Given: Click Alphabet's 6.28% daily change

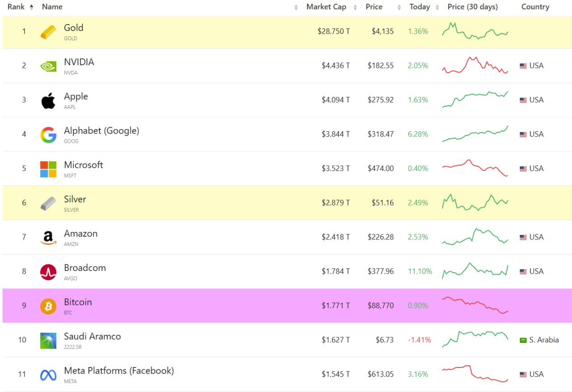Looking at the screenshot, I should (418, 134).
